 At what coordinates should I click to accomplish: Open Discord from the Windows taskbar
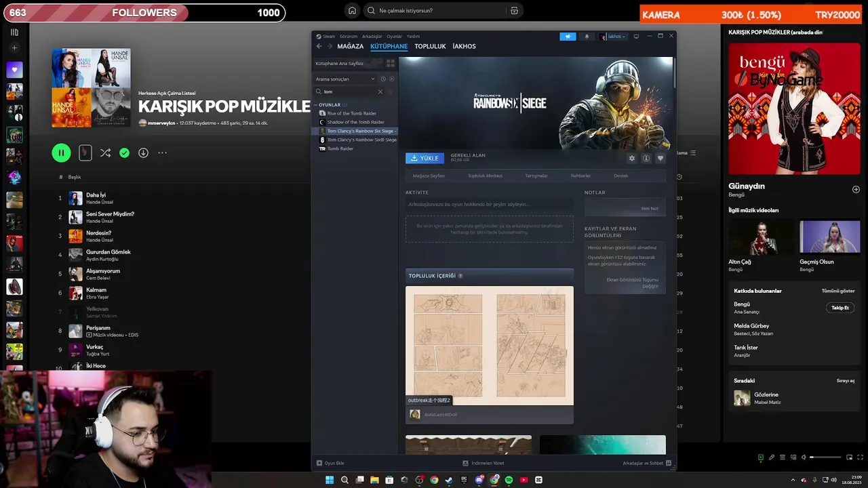[x=479, y=480]
